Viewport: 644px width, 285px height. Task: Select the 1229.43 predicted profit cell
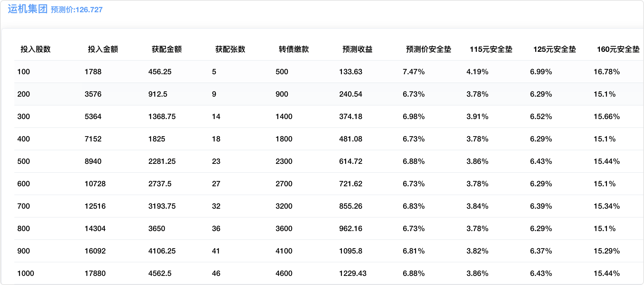tap(353, 273)
